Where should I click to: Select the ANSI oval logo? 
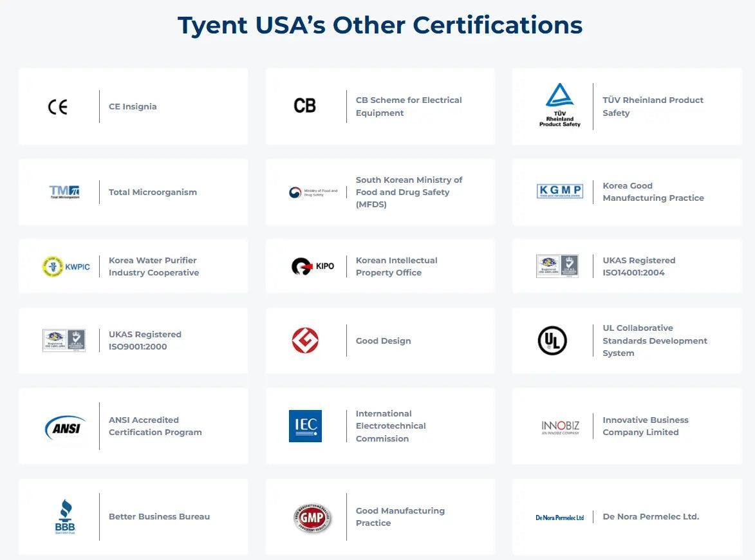(66, 427)
